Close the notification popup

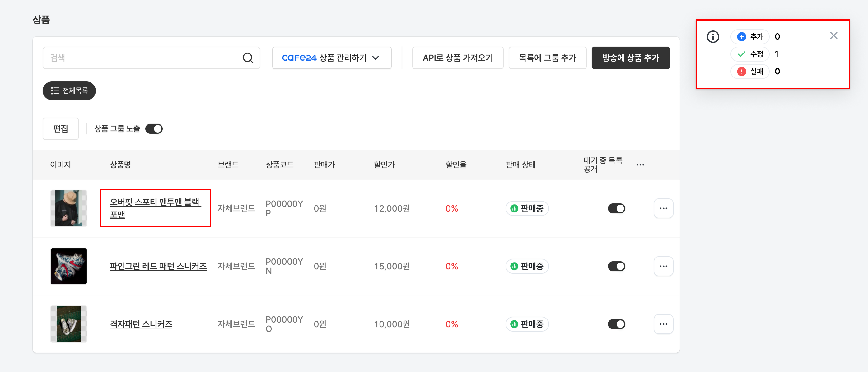click(833, 35)
